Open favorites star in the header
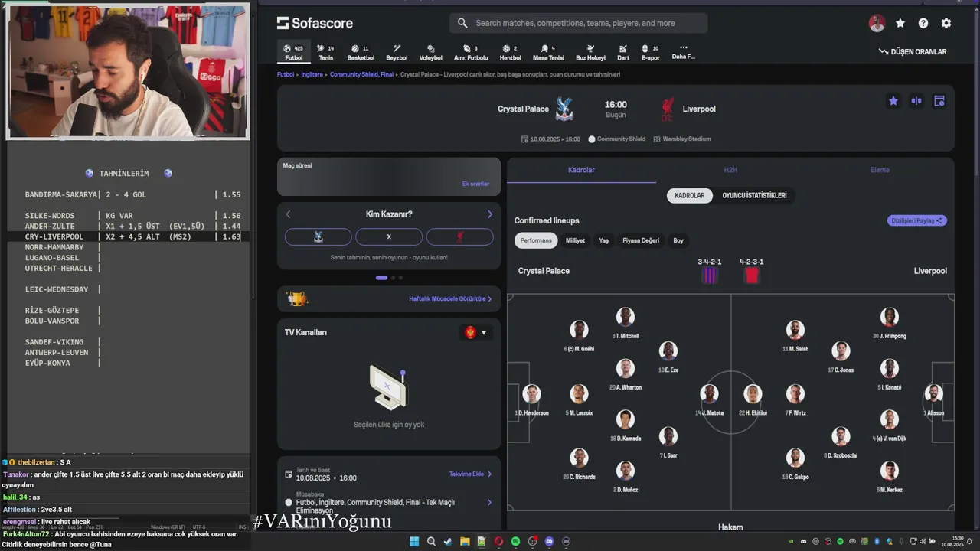980x551 pixels. [900, 23]
